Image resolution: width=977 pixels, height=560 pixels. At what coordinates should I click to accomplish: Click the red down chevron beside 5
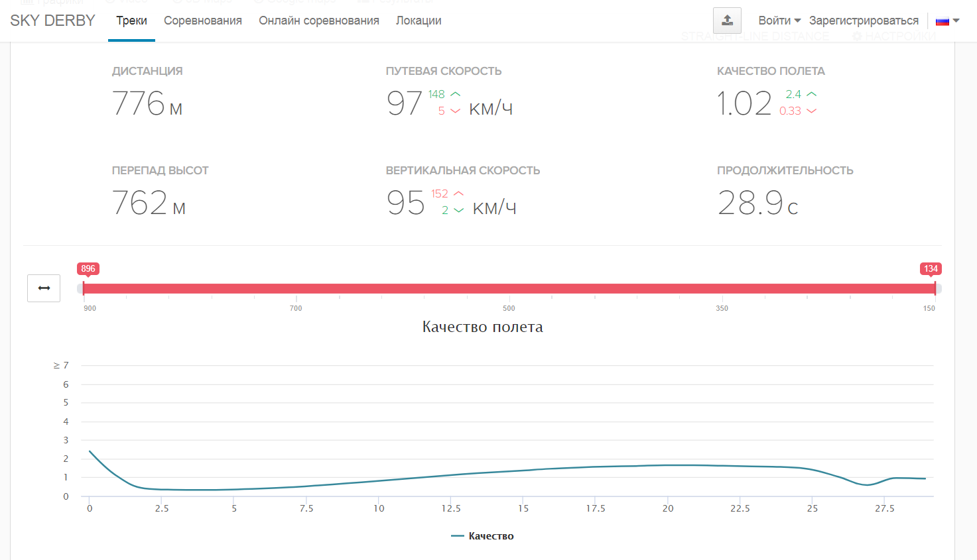pyautogui.click(x=455, y=111)
